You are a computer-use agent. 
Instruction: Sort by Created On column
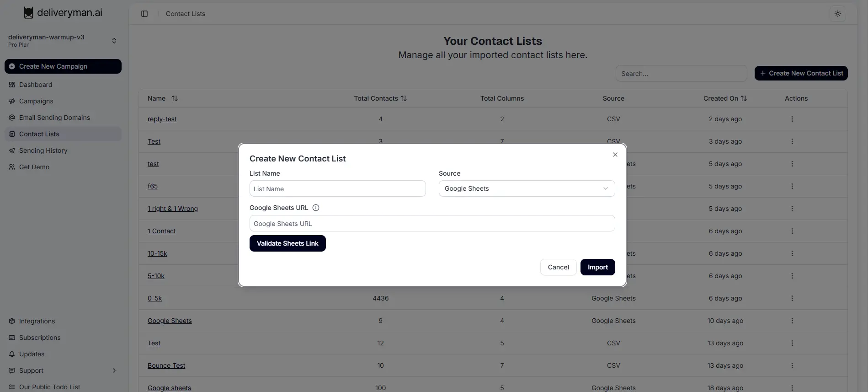(x=744, y=98)
